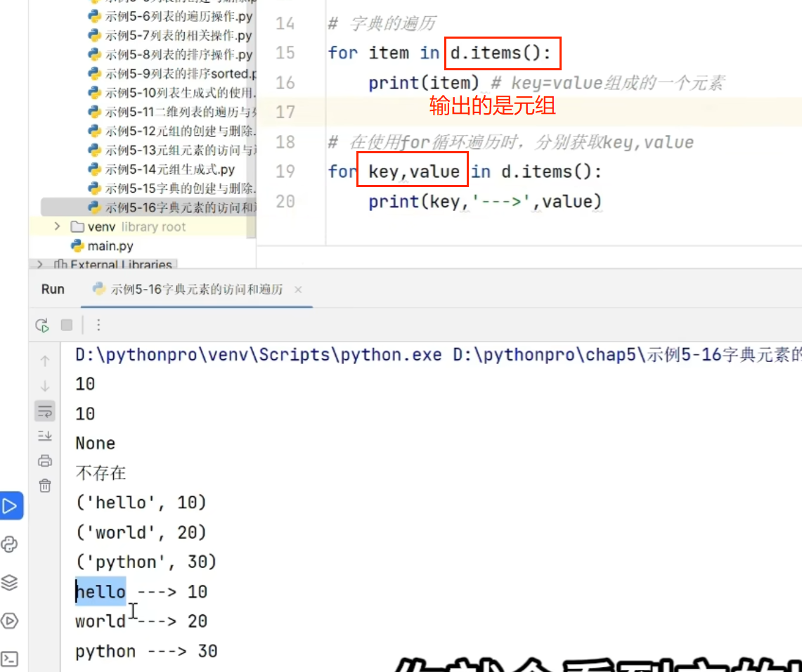
Task: Click the python ---> 30 output line
Action: point(146,651)
